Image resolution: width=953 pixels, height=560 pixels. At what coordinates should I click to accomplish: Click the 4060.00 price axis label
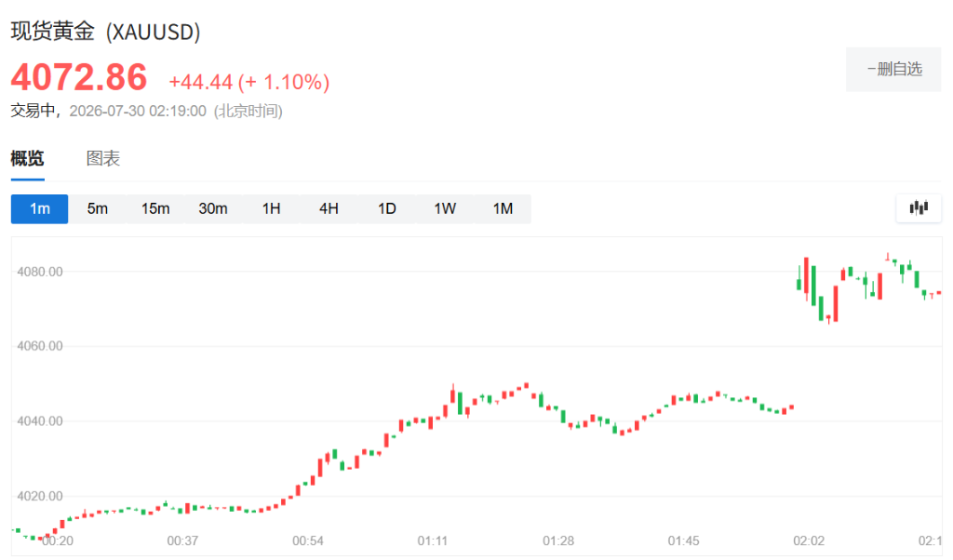coord(40,346)
